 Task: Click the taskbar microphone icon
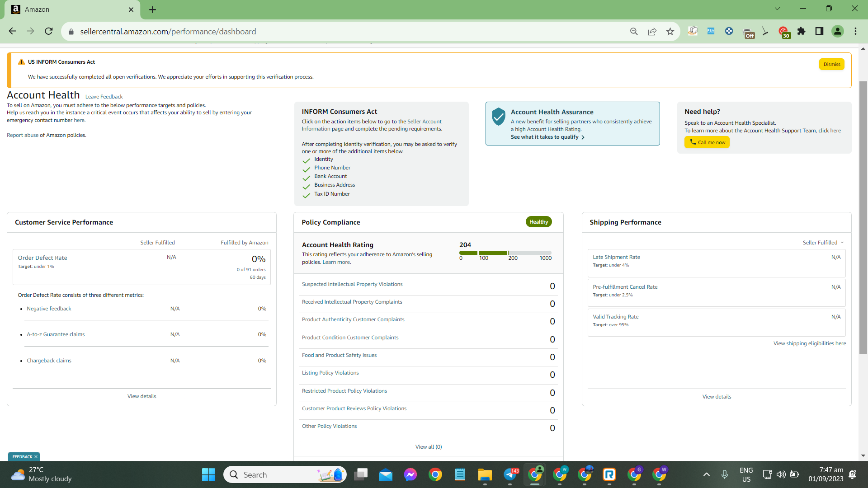click(725, 474)
